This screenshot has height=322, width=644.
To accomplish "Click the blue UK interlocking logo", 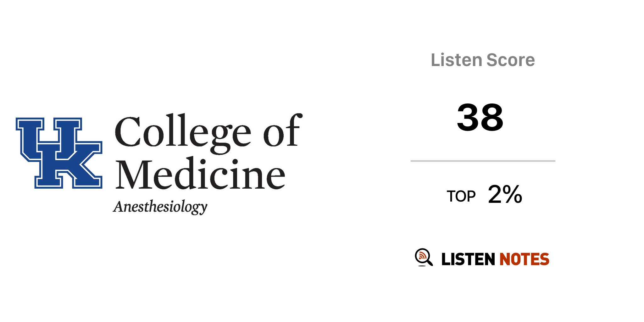I will 59,153.
